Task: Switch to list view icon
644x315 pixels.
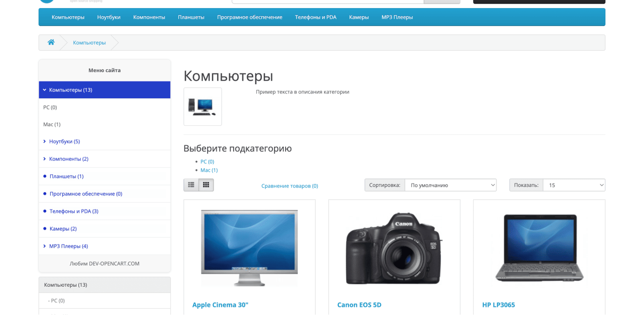Action: [191, 185]
